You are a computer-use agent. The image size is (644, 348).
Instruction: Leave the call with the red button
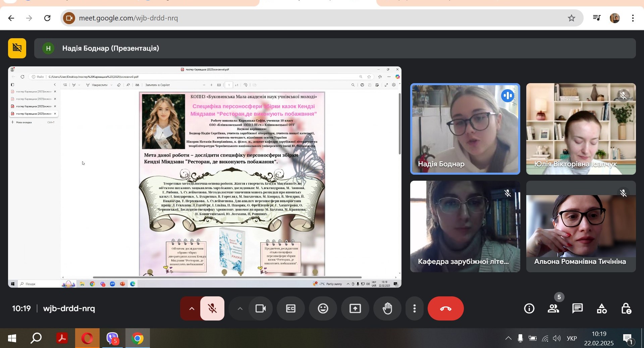click(x=446, y=308)
